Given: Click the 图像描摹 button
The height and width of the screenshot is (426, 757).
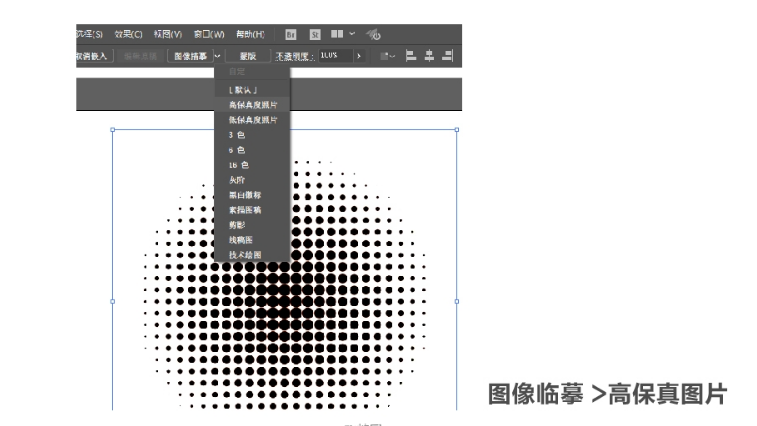Looking at the screenshot, I should tap(191, 56).
